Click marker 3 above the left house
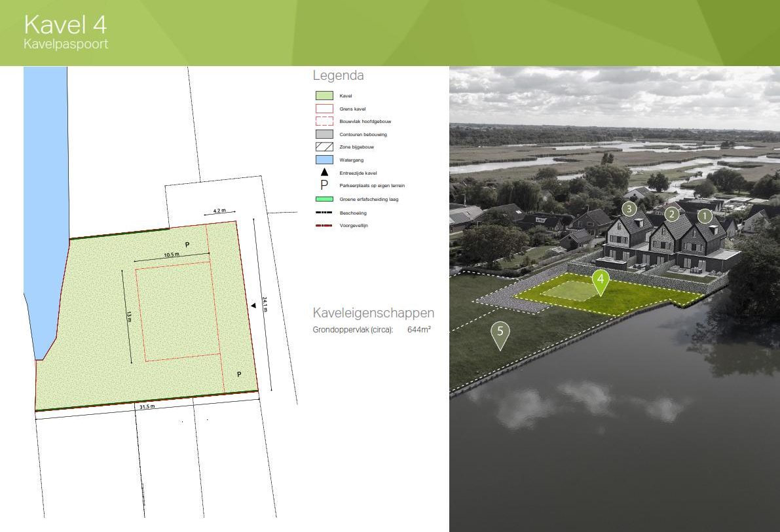This screenshot has height=532, width=780. point(628,210)
